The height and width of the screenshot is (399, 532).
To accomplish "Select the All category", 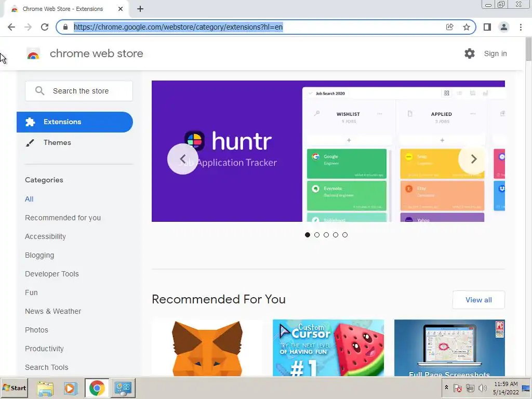I will coord(29,199).
